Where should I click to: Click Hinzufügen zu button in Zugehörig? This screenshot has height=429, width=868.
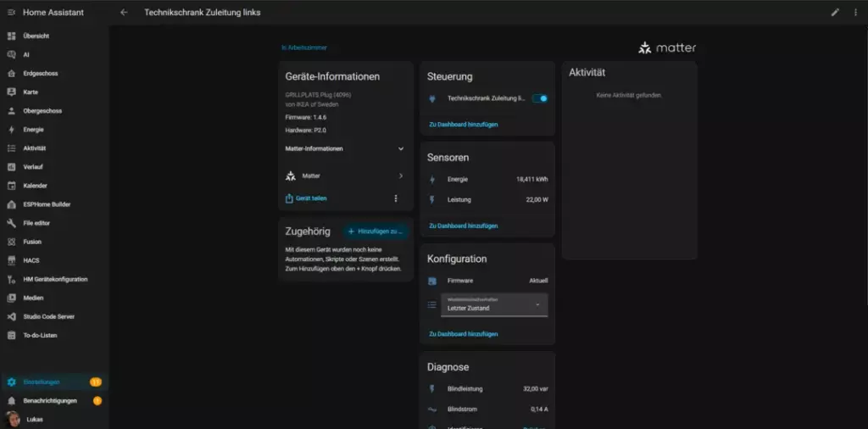point(376,231)
